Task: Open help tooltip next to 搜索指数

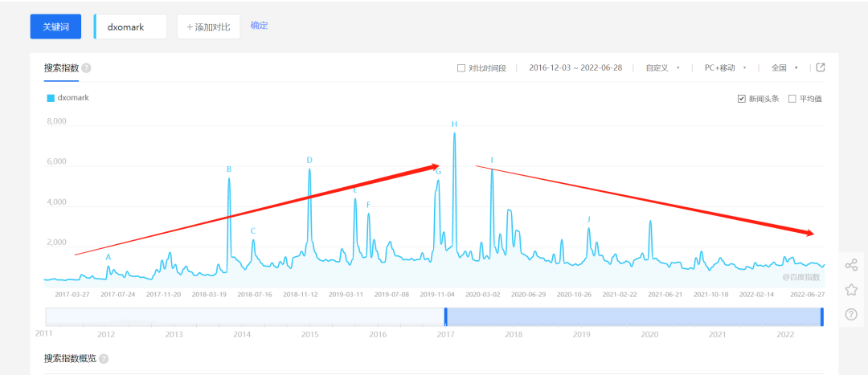Action: (86, 68)
